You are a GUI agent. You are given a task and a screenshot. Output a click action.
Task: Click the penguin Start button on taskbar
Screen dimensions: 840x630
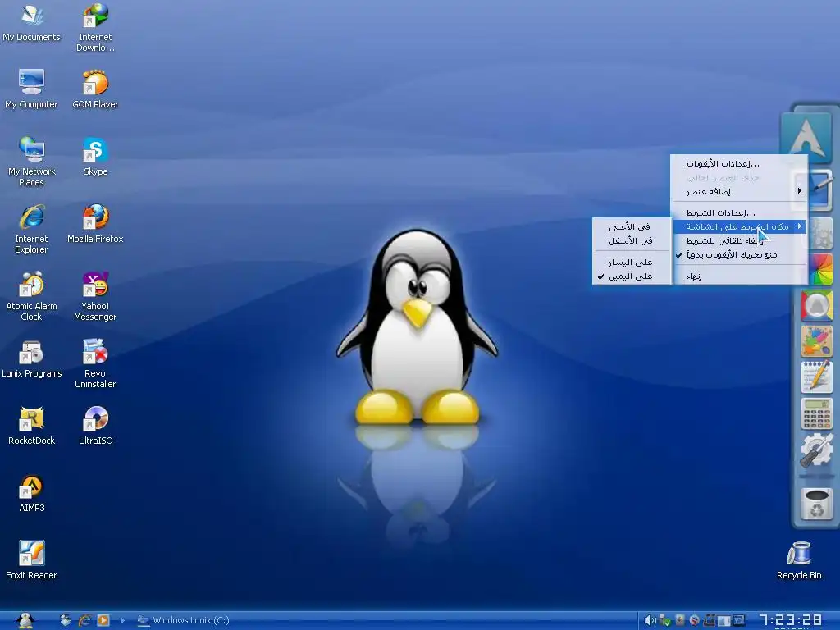(x=25, y=620)
